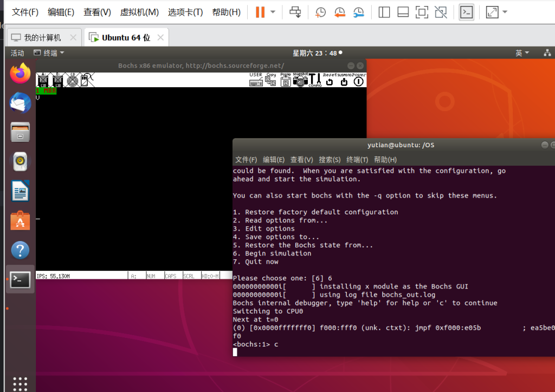Open the Bochs CONFIG tool icon

click(315, 80)
